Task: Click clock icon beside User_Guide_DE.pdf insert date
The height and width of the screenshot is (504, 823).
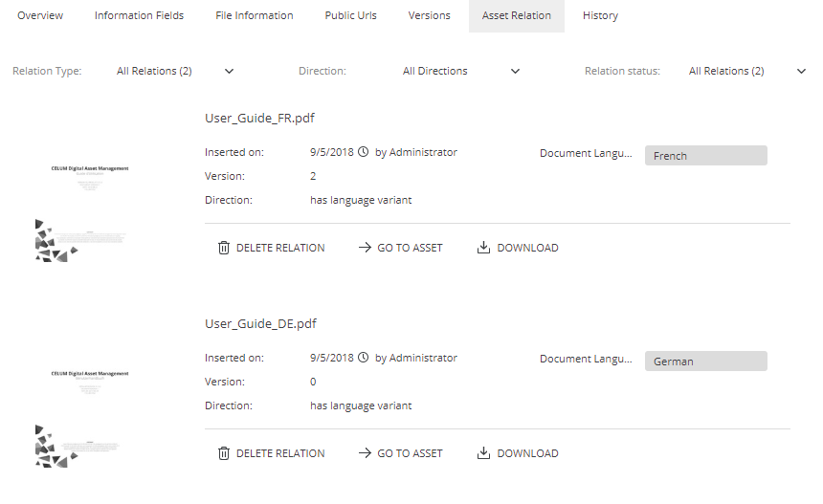Action: (x=364, y=357)
